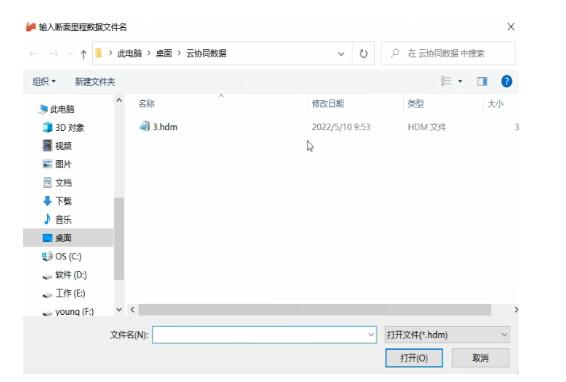This screenshot has width=566, height=382.
Task: Sort by 大小 column header
Action: pos(495,104)
